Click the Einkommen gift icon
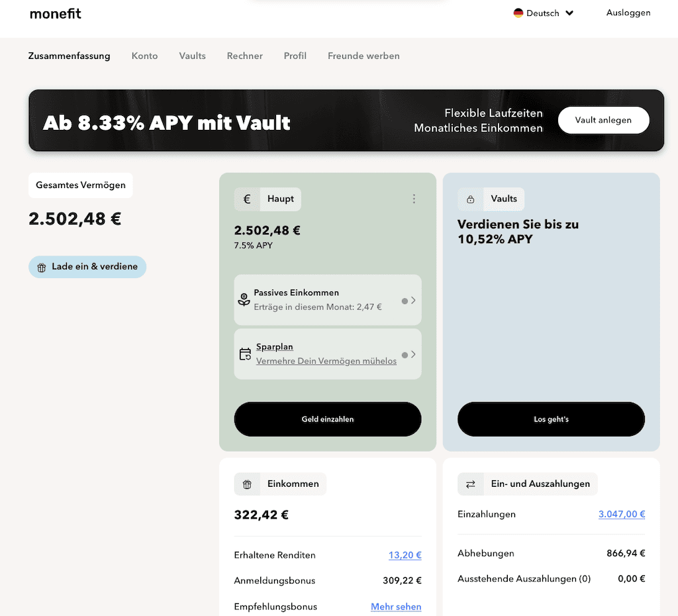The width and height of the screenshot is (678, 616). (x=247, y=484)
